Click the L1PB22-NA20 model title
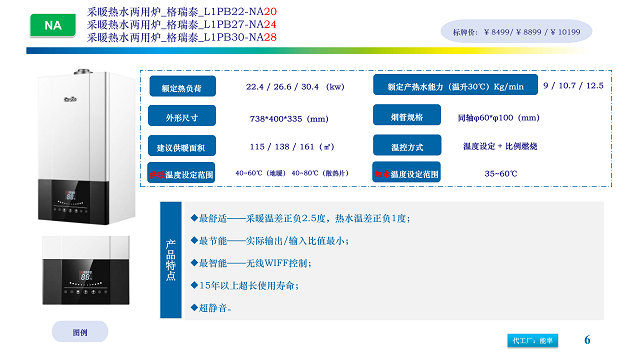This screenshot has width=640, height=360. (x=182, y=11)
